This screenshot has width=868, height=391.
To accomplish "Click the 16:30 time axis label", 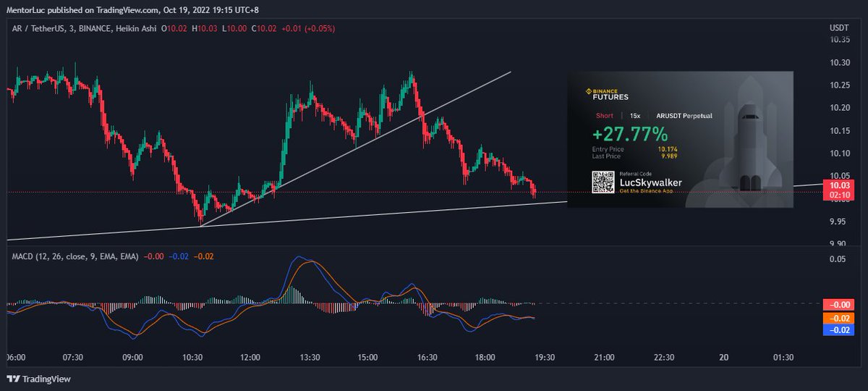I will pyautogui.click(x=427, y=357).
